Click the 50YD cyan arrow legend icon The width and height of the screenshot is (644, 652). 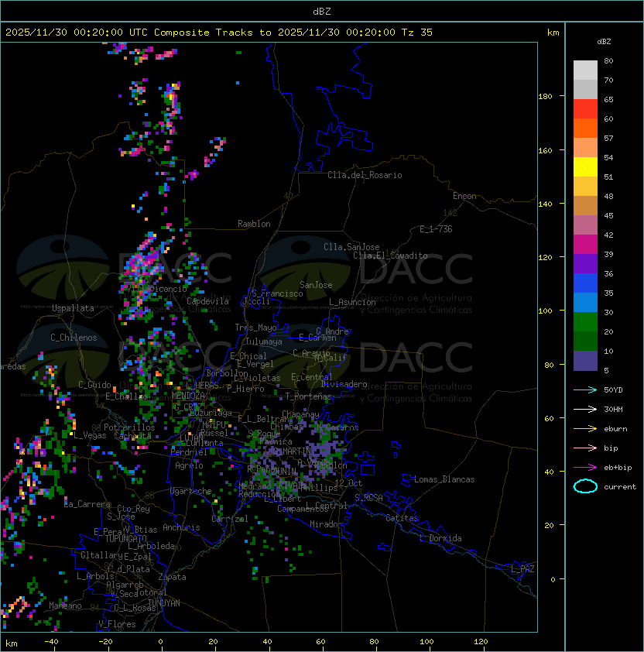point(585,389)
